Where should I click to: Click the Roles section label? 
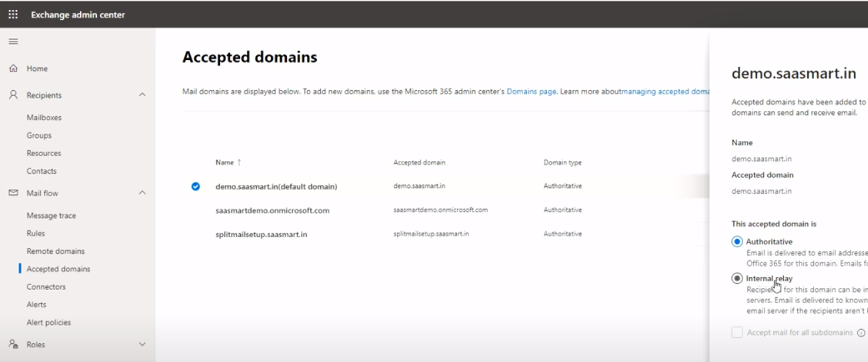coord(36,345)
